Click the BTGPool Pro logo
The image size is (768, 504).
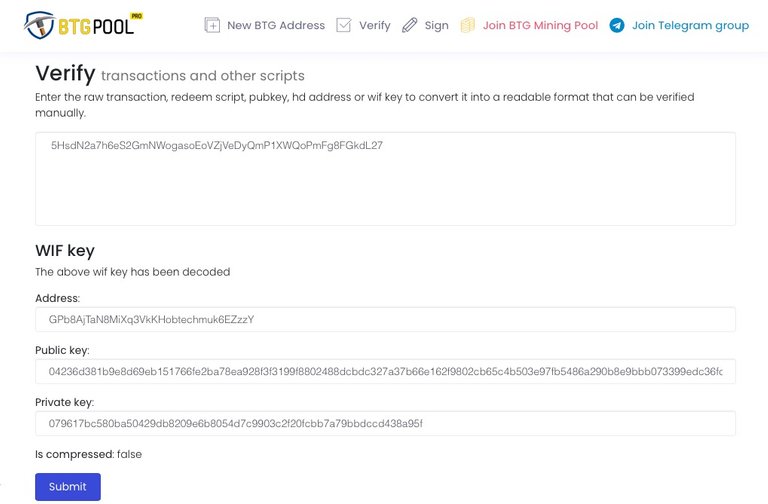click(83, 25)
